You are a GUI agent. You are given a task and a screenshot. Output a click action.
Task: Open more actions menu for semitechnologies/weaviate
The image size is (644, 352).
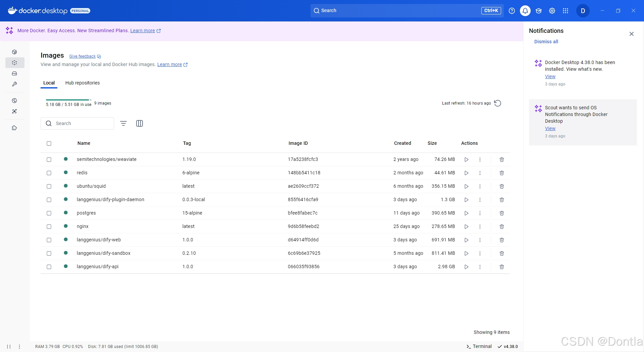tap(480, 160)
